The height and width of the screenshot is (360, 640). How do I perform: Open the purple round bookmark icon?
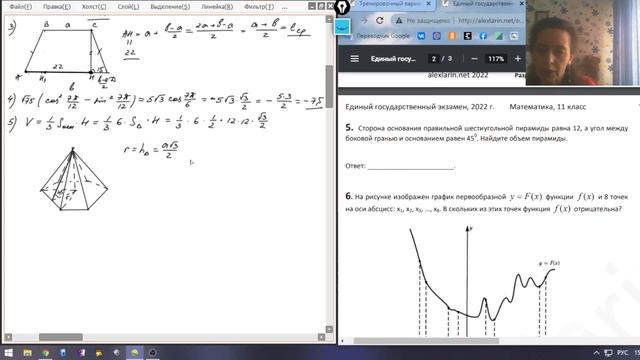pos(436,36)
